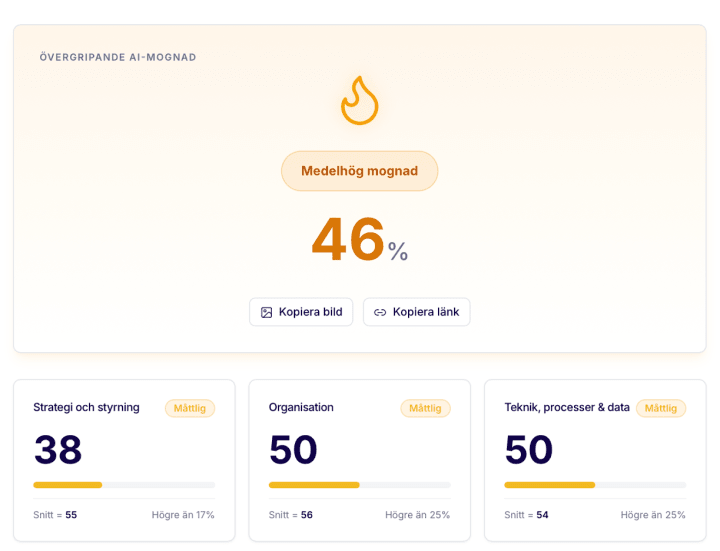
Task: Click Högre än 25% in Teknik card
Action: [653, 515]
